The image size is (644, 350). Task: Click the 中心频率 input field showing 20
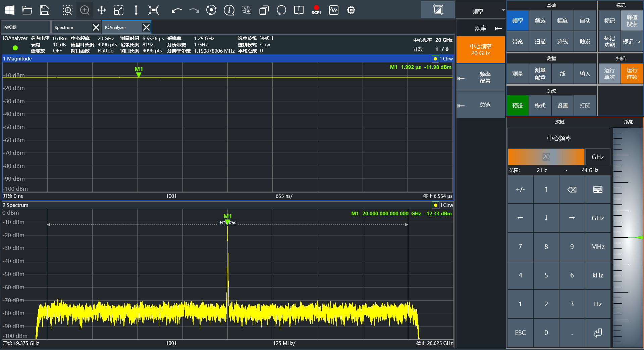pos(546,157)
